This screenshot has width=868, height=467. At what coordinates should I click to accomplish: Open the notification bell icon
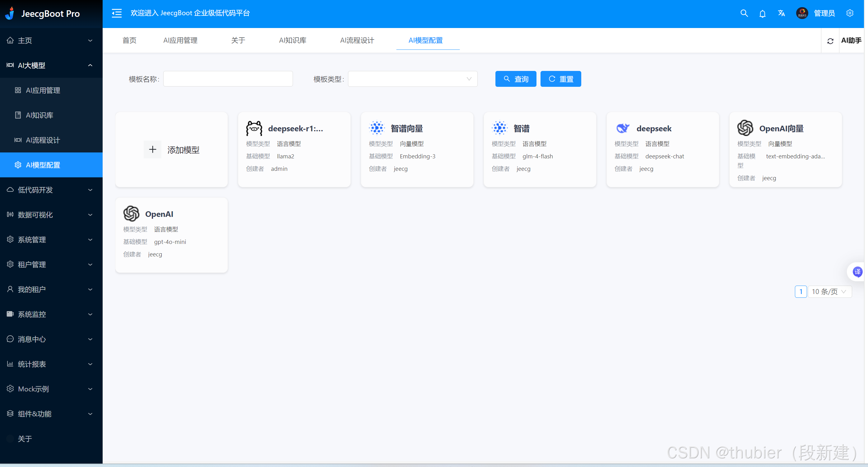[x=762, y=13]
